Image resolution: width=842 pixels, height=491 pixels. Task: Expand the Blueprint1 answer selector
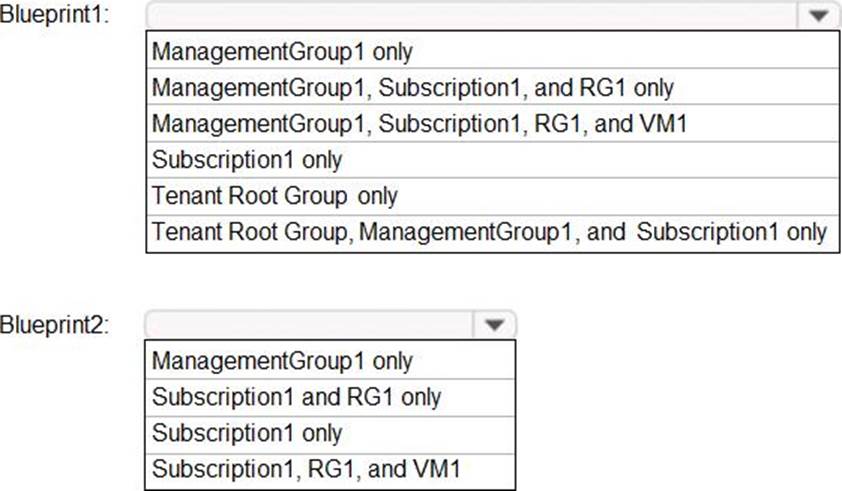click(x=818, y=16)
